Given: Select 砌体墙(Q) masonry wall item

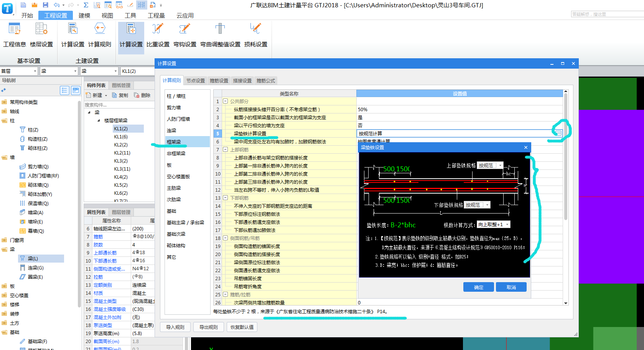Looking at the screenshot, I should coord(35,185).
